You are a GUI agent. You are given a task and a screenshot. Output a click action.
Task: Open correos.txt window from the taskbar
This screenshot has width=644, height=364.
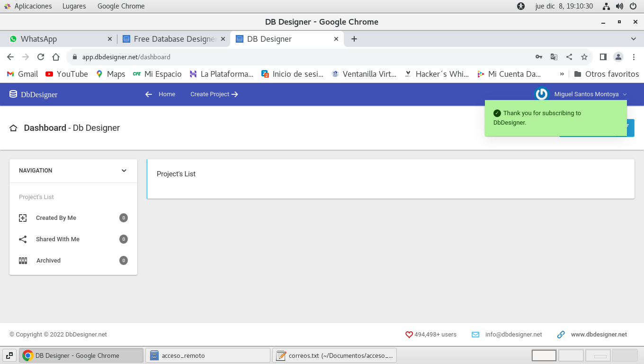pyautogui.click(x=334, y=355)
